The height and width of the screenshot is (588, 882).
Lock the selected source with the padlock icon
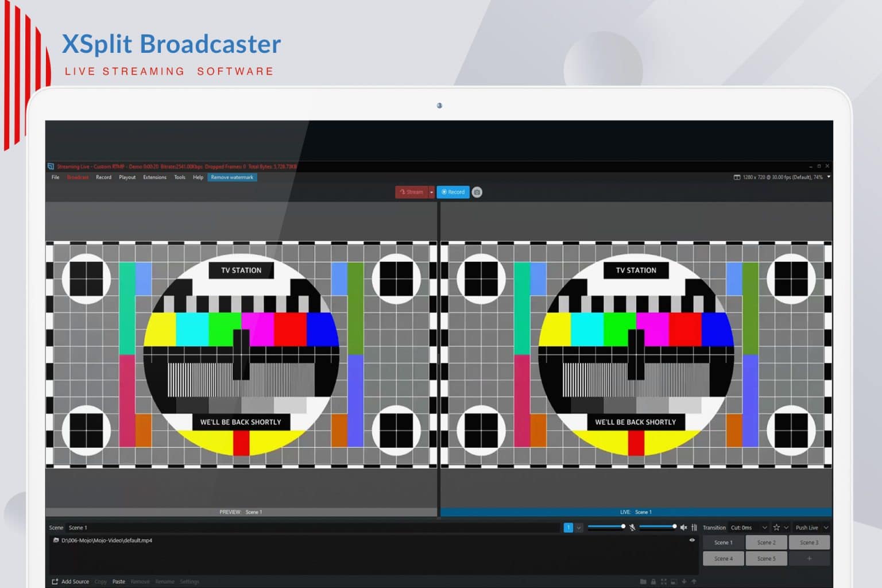pos(654,582)
